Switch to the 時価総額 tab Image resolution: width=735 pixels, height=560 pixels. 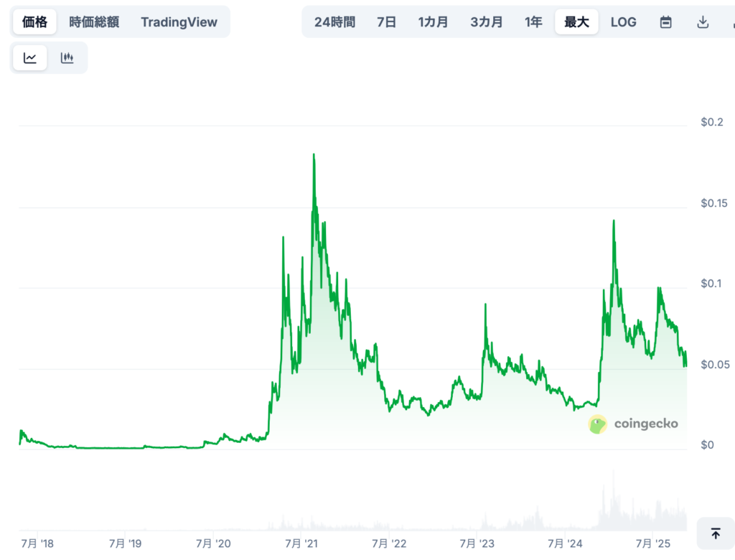tap(92, 22)
